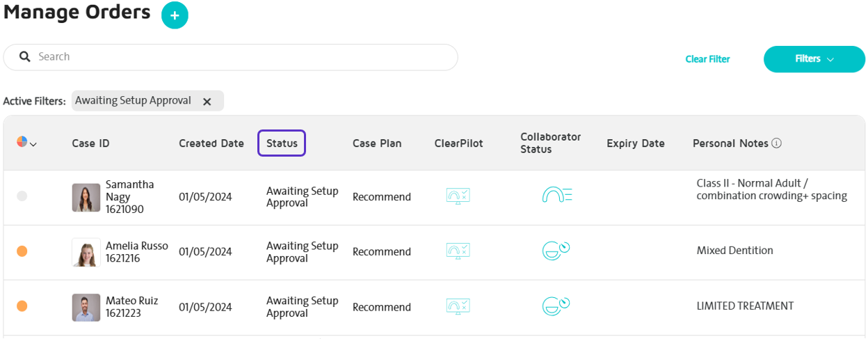Image resolution: width=868 pixels, height=339 pixels.
Task: Select gray status dot for Samantha Nagy
Action: pyautogui.click(x=22, y=196)
